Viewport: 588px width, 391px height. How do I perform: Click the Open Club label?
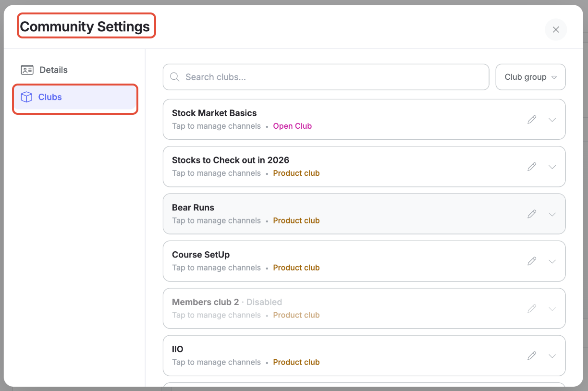click(x=293, y=126)
